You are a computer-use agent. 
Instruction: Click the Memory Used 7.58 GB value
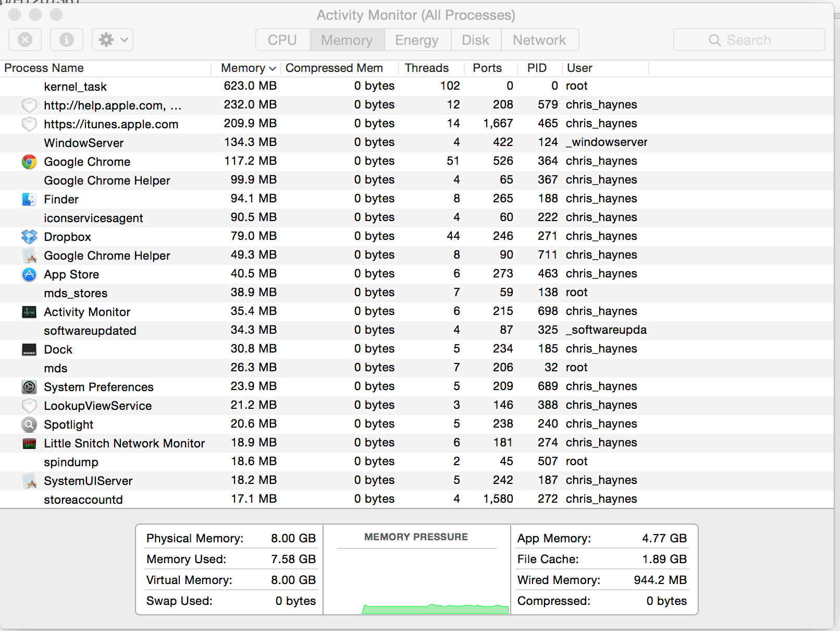pos(293,559)
